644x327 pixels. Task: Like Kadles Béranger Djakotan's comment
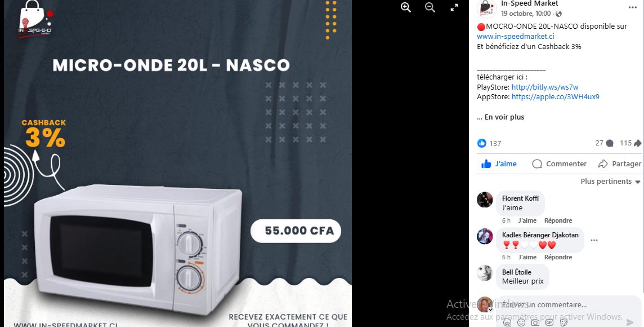click(x=527, y=257)
